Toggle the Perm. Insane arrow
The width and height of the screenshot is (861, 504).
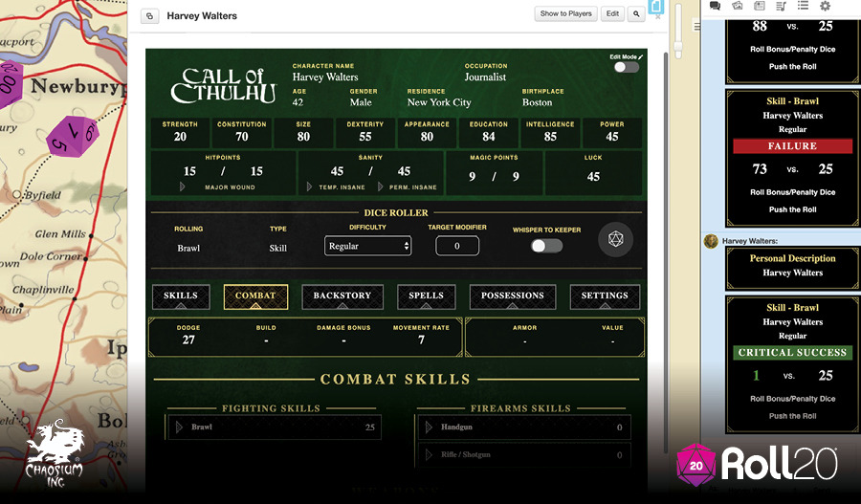[380, 187]
